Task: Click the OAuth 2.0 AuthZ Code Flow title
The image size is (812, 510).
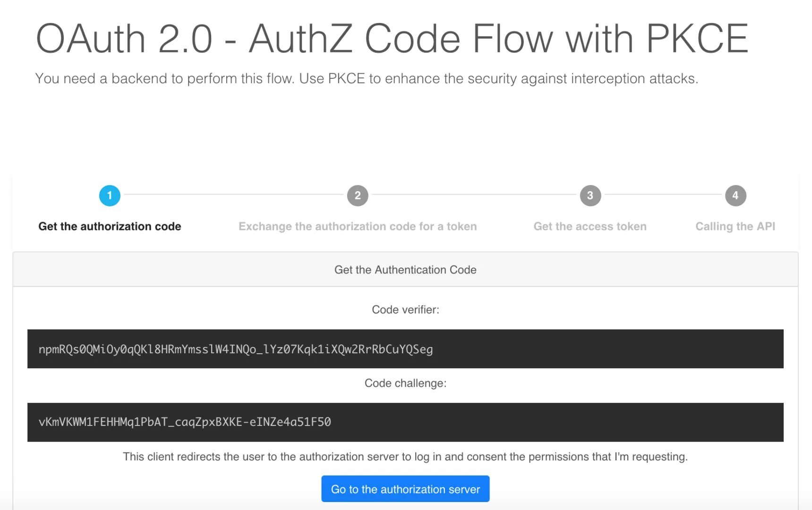Action: 392,38
